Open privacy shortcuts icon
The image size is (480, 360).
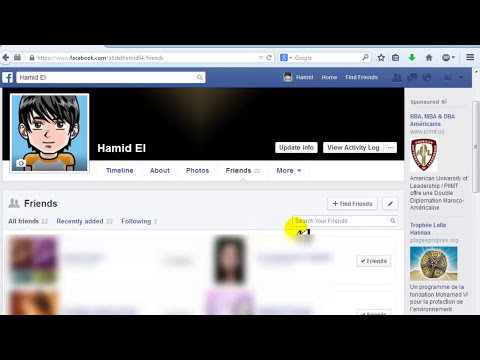449,77
